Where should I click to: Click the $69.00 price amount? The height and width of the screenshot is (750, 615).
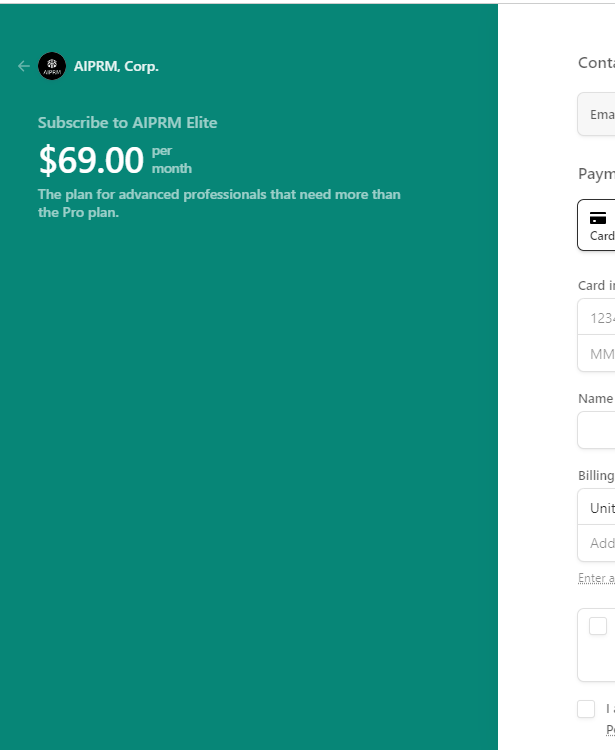[91, 160]
